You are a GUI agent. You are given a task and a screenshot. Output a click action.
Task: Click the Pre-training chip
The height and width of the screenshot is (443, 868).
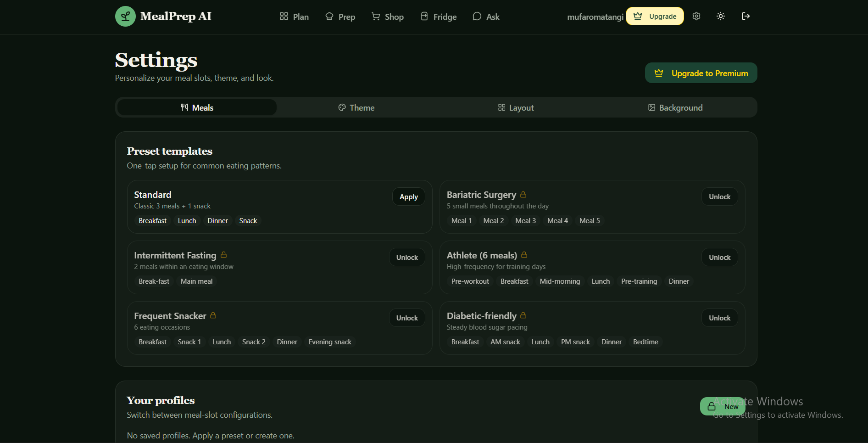coord(639,281)
